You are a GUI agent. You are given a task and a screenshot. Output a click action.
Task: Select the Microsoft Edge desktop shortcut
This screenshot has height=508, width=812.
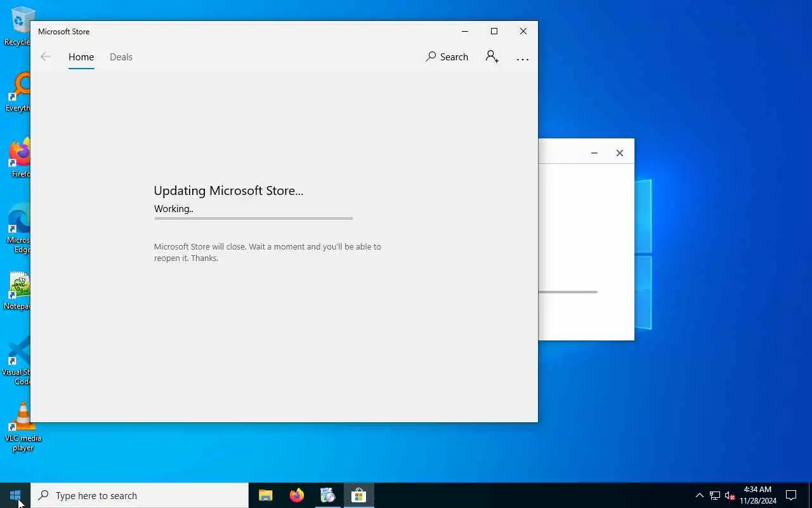(19, 229)
